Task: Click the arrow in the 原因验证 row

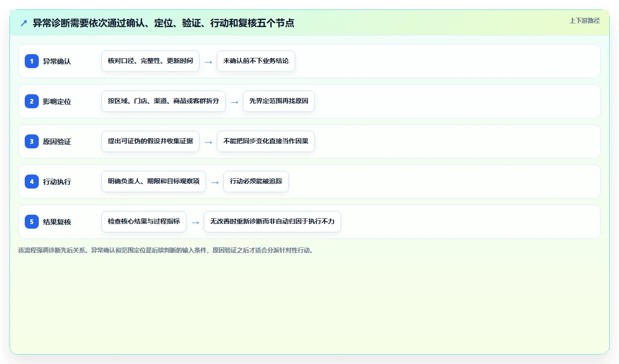Action: coord(208,142)
